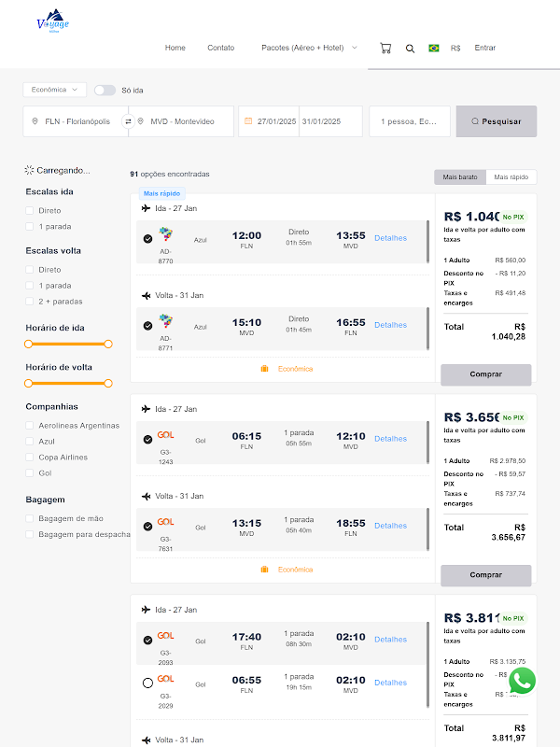Click the Carregando loading spinner icon

click(29, 170)
